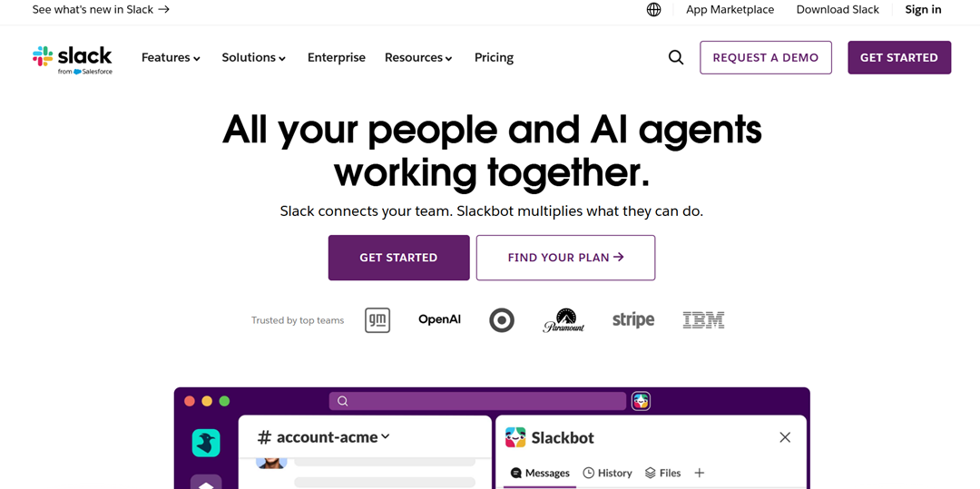
Task: Expand the #account-acme channel chevron
Action: pyautogui.click(x=386, y=436)
